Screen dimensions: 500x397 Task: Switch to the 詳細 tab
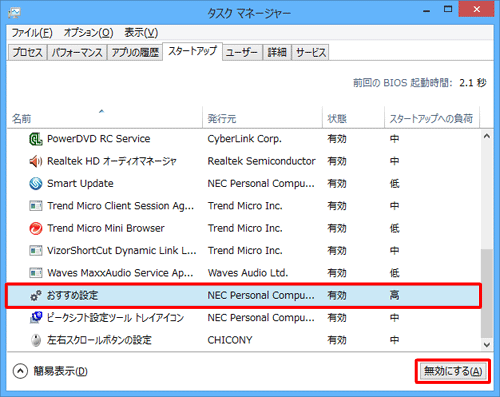(277, 52)
